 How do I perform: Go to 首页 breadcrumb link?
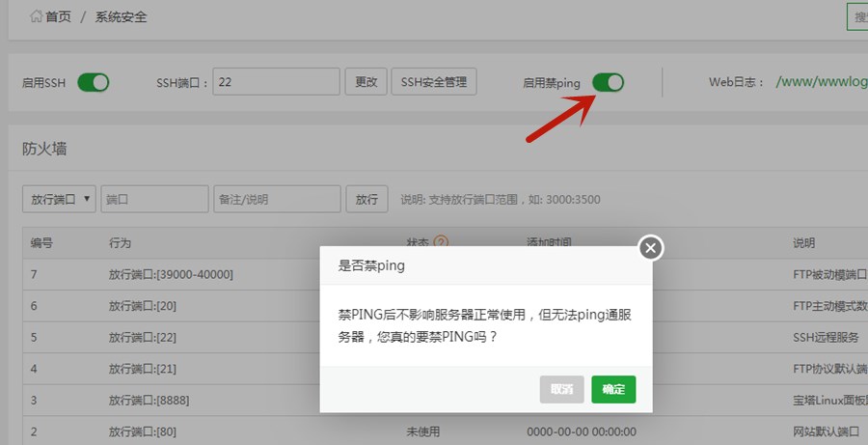point(59,16)
